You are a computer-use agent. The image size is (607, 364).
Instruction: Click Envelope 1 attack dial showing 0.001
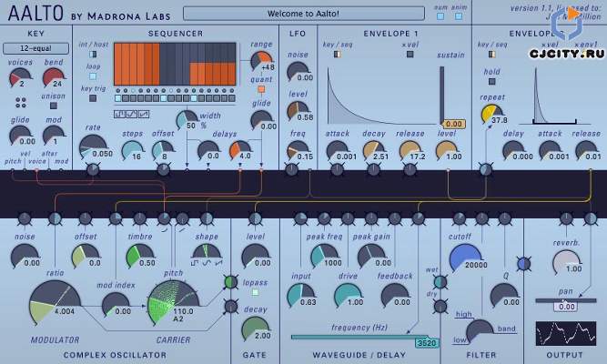pos(337,151)
